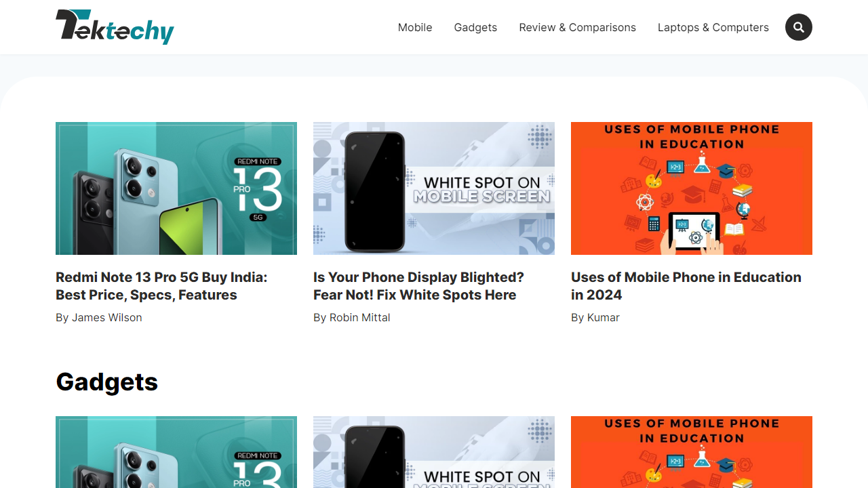Read the article about fixing white spots
868x488 pixels.
pyautogui.click(x=418, y=285)
